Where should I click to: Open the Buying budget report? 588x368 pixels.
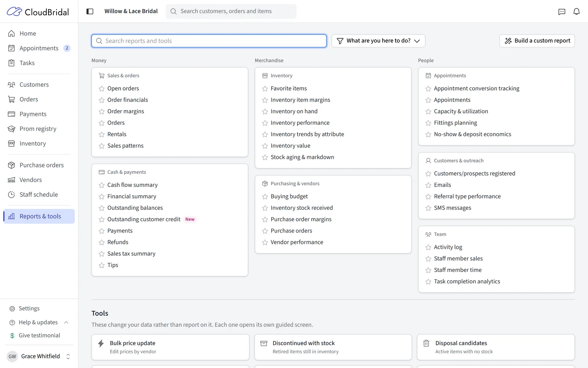289,197
